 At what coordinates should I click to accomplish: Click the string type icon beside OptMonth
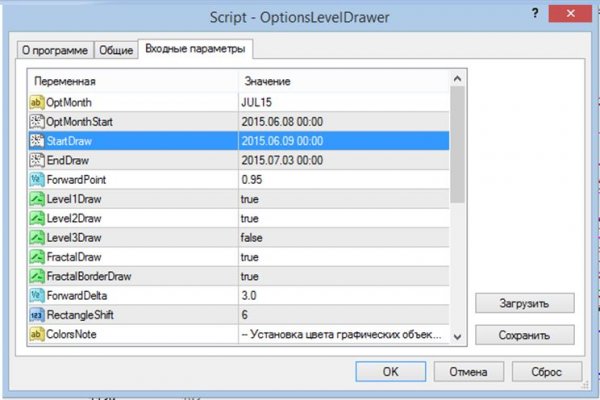[38, 102]
